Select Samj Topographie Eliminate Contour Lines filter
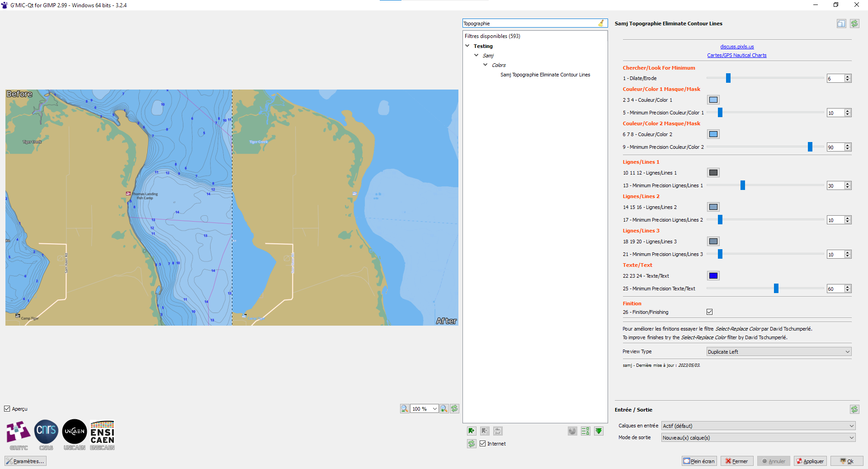Screen dimensions: 868x469 pyautogui.click(x=545, y=75)
